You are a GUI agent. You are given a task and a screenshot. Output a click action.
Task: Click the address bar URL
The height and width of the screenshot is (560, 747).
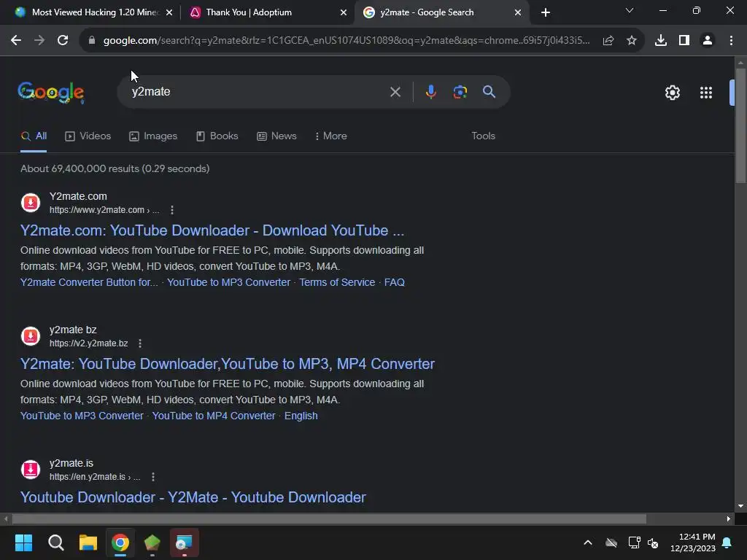pos(347,41)
